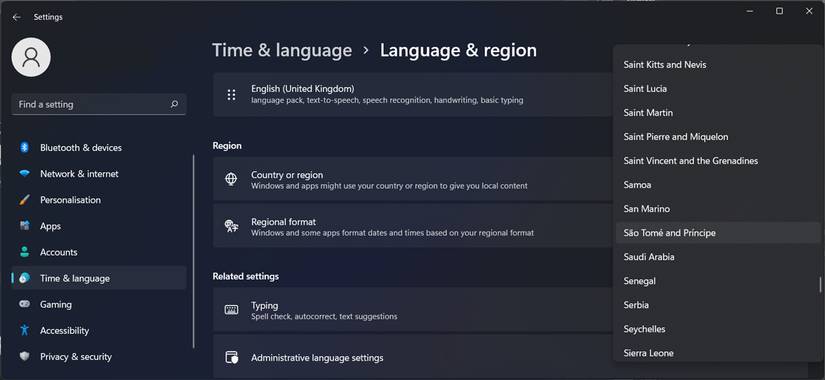Choose San Marino in the dropdown
Image resolution: width=825 pixels, height=380 pixels.
[718, 209]
